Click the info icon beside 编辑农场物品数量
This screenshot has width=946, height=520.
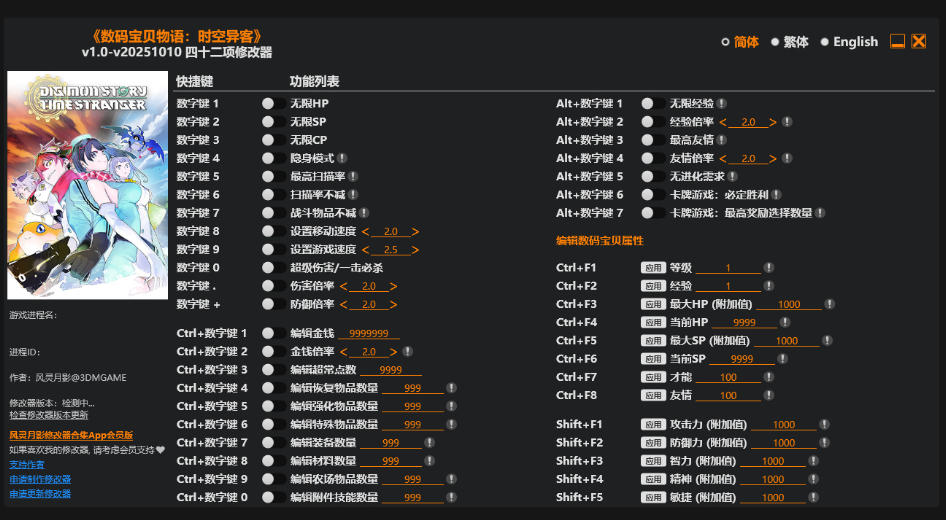point(451,478)
